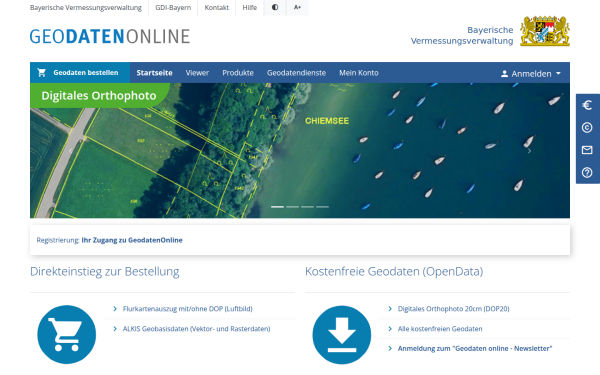Click chevron beside Digitales Orthophoto 20cm
The width and height of the screenshot is (600, 375).
tap(390, 308)
